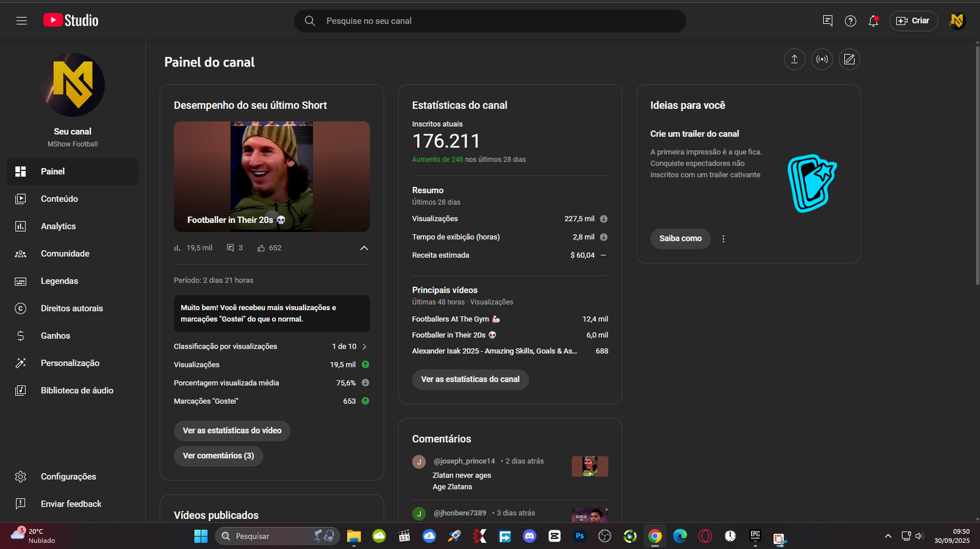Image resolution: width=980 pixels, height=549 pixels.
Task: Open Conteúdo in the sidebar
Action: point(59,199)
